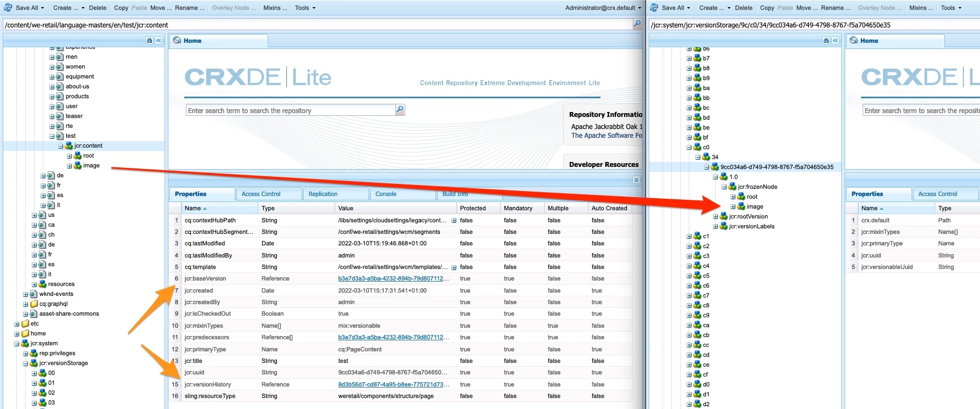Open the jcr:predecessors reference link
This screenshot has width=980, height=409.
tap(393, 338)
